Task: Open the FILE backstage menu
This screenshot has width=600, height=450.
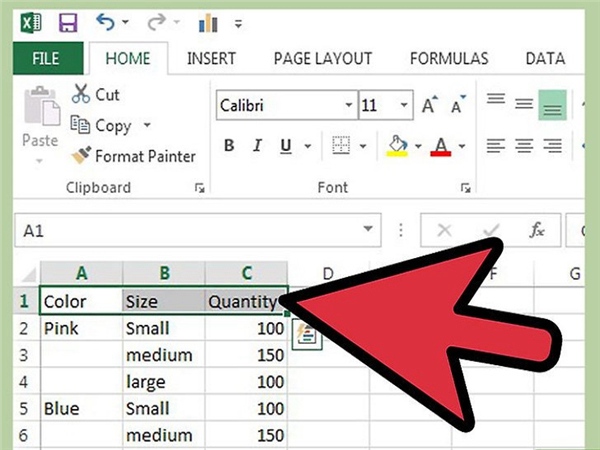Action: click(46, 59)
